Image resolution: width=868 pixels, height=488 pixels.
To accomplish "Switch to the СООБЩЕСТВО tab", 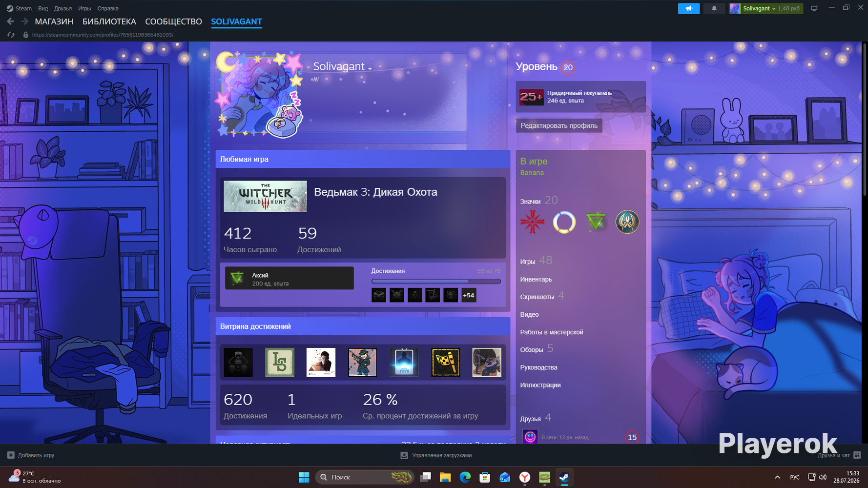I will click(x=173, y=21).
